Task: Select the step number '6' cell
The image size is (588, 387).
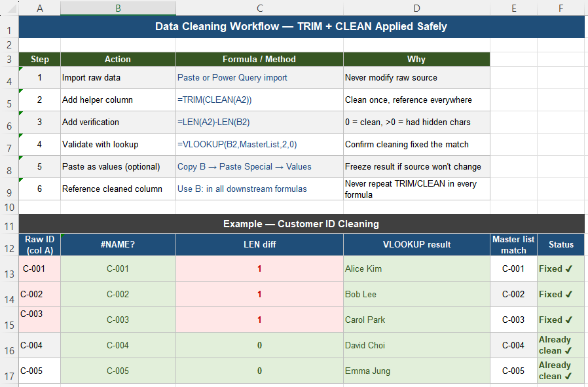Action: click(40, 189)
